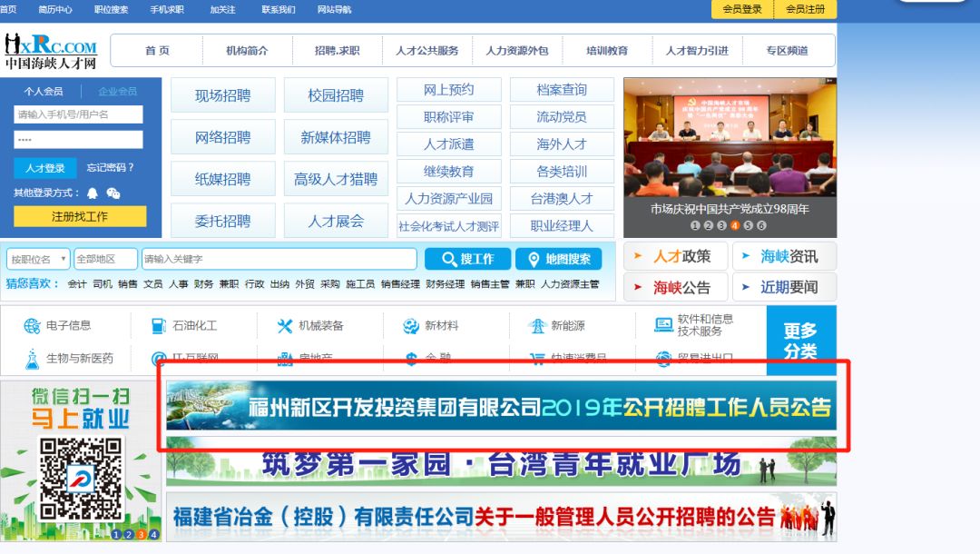Viewport: 980px width, 554px height.
Task: Click the 搜工作 search button
Action: (x=467, y=259)
